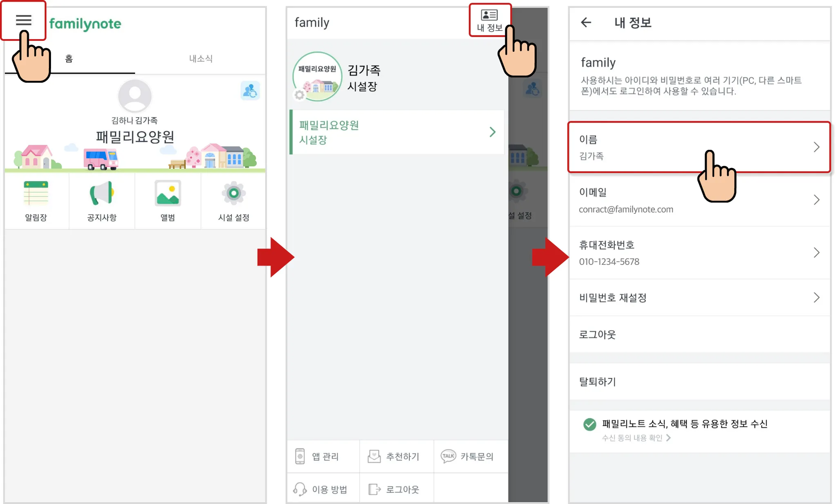Open the 이메일 row chevron
This screenshot has width=836, height=504.
click(x=816, y=200)
